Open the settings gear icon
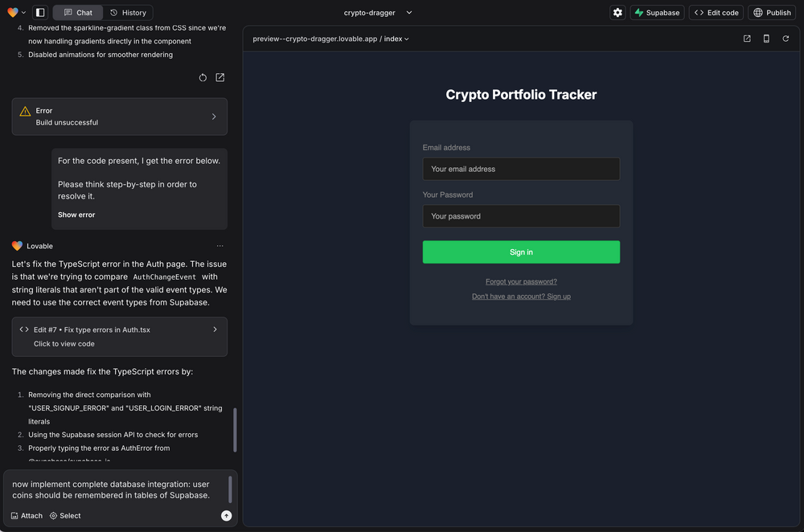Image resolution: width=804 pixels, height=532 pixels. coord(617,13)
